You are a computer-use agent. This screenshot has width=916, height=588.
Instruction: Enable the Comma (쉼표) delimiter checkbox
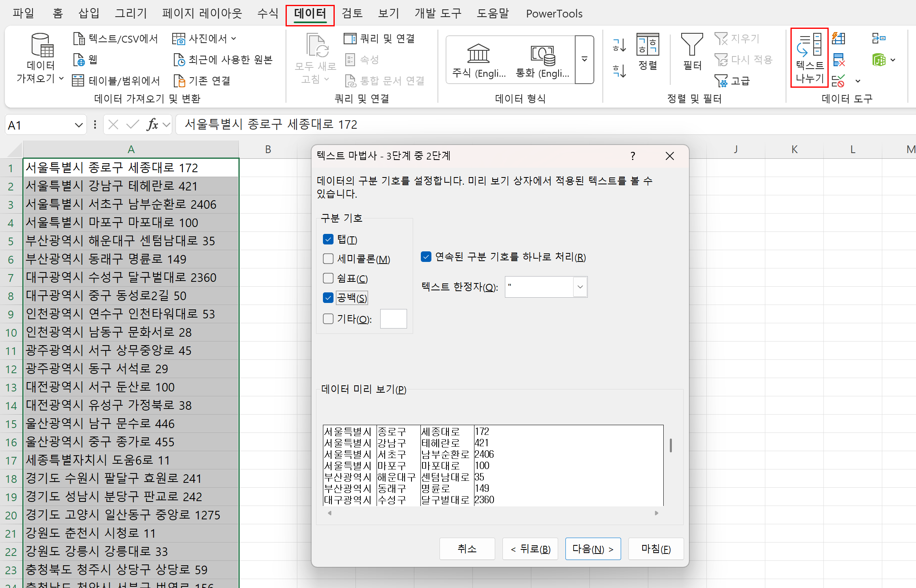pos(328,278)
